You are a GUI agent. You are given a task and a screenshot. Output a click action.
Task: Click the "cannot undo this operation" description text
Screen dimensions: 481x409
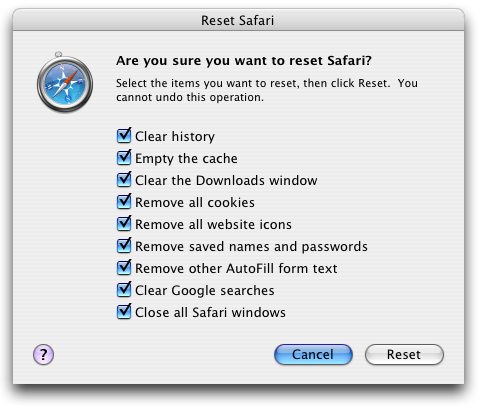click(190, 97)
